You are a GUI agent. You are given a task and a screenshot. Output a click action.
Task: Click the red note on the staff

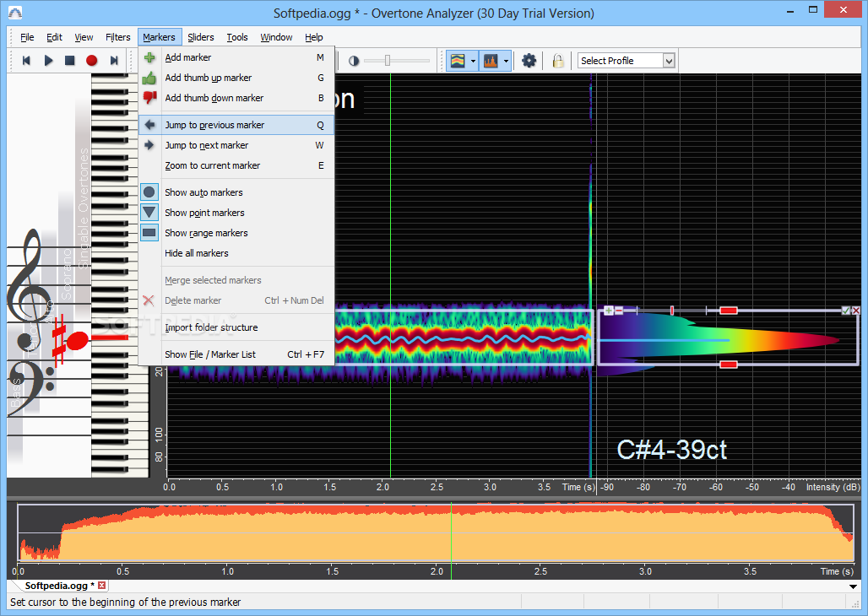click(77, 340)
